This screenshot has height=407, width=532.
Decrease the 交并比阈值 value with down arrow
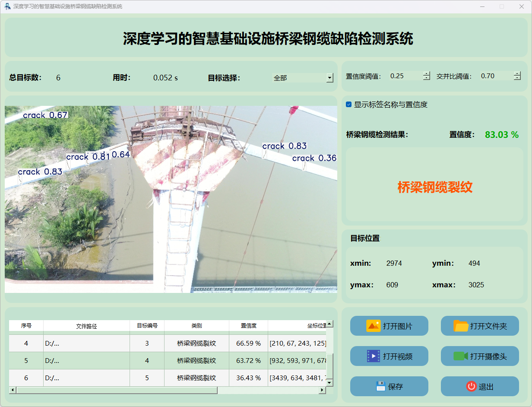click(x=517, y=78)
